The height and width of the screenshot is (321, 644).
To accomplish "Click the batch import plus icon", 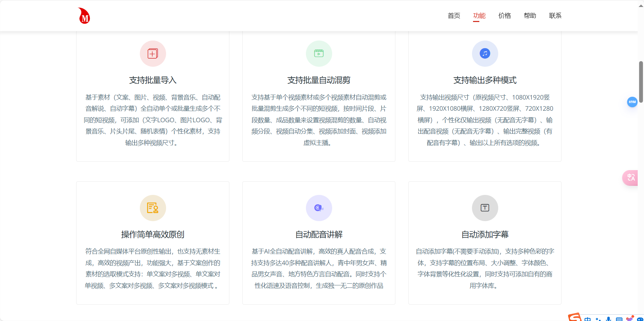I will point(152,53).
